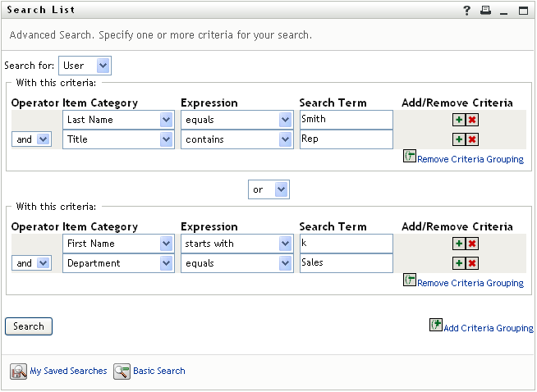The width and height of the screenshot is (537, 392).
Task: Click Remove Criteria Grouping link in second group
Action: [x=470, y=283]
